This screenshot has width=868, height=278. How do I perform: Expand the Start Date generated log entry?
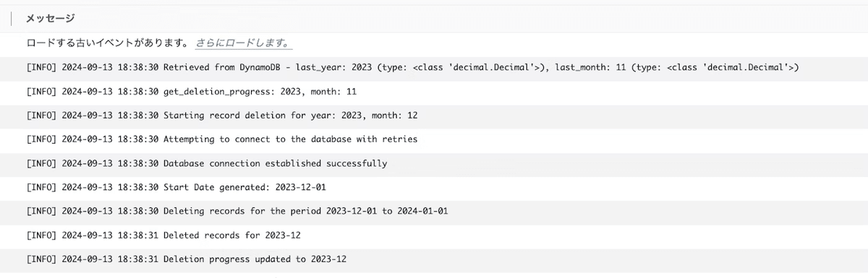point(434,187)
